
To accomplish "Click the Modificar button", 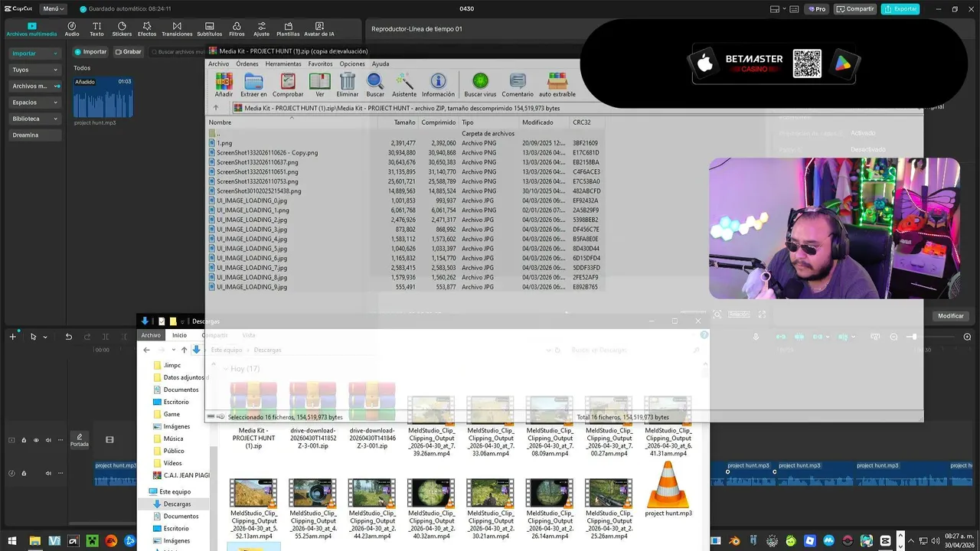I will 951,316.
